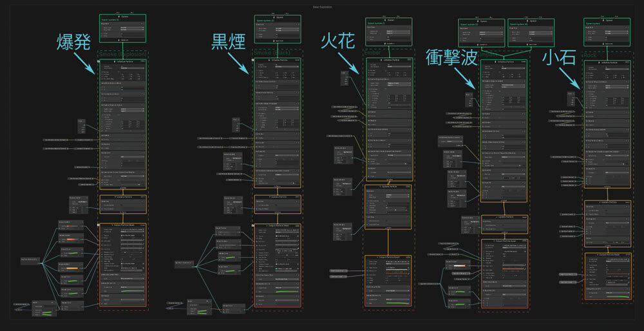Open green curve at bottom of Ember output
Image resolution: width=644 pixels, height=331 pixels.
click(399, 303)
